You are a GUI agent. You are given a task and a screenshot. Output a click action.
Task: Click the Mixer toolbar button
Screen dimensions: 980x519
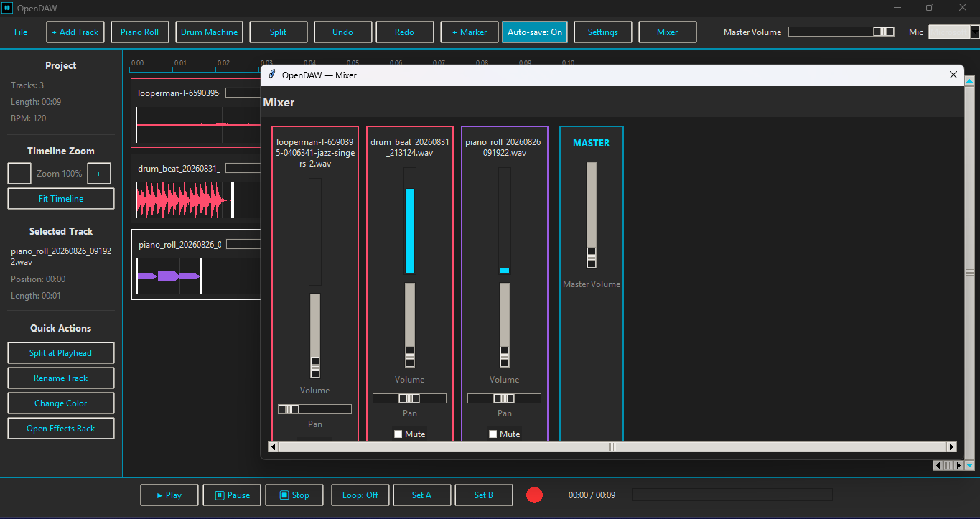(667, 32)
